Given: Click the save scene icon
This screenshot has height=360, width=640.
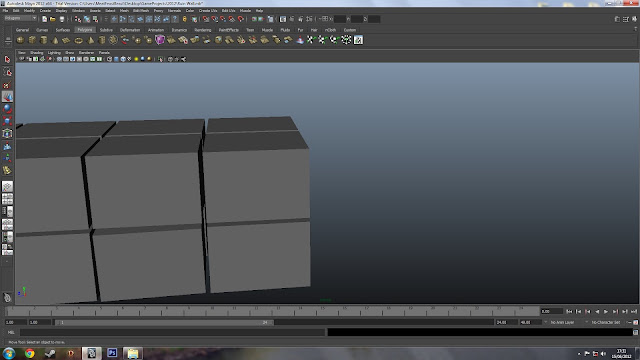Looking at the screenshot, I should pyautogui.click(x=62, y=19).
